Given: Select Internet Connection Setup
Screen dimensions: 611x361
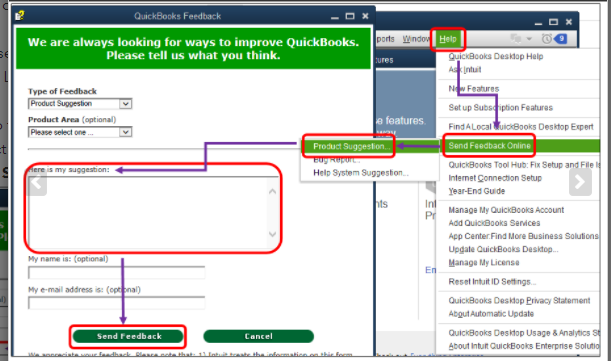Looking at the screenshot, I should pos(495,178).
